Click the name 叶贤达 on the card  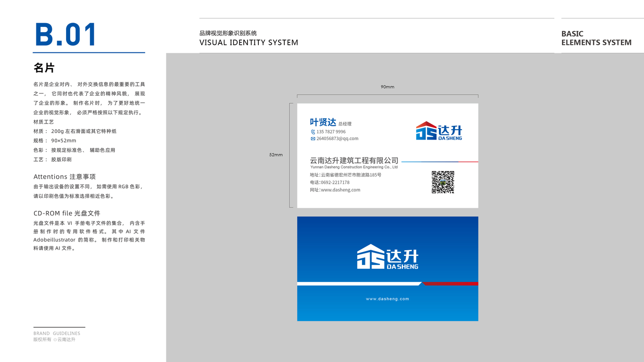(323, 123)
